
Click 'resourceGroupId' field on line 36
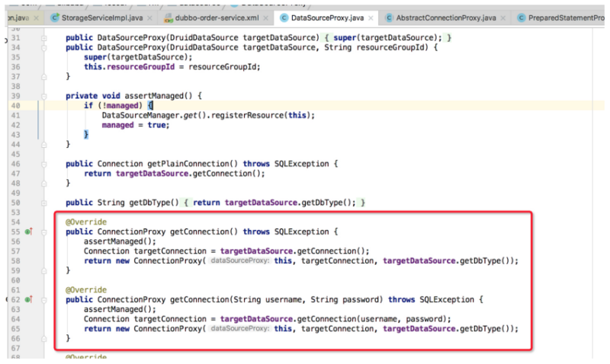[141, 67]
